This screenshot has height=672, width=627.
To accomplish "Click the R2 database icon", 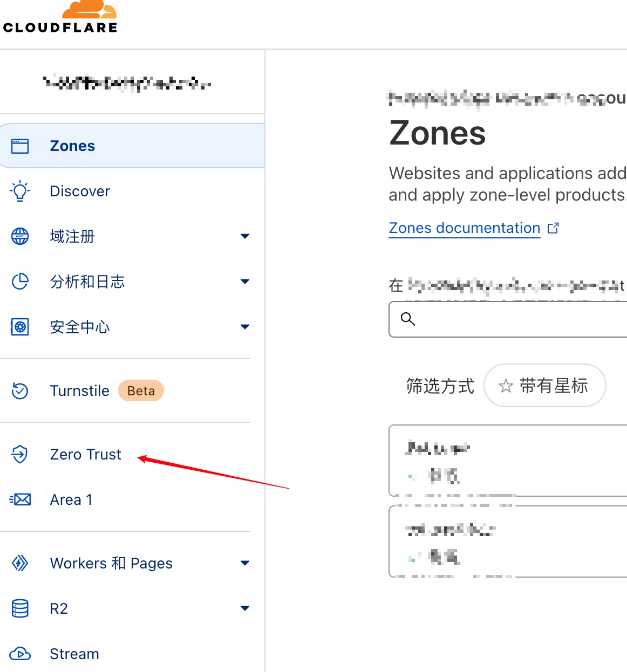I will tap(20, 608).
